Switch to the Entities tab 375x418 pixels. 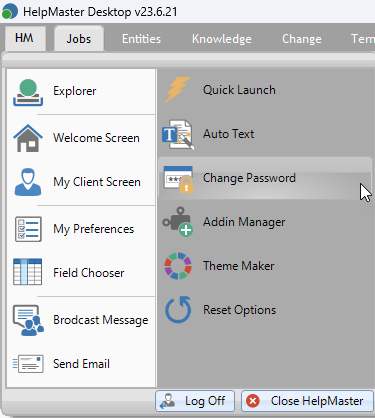point(141,39)
